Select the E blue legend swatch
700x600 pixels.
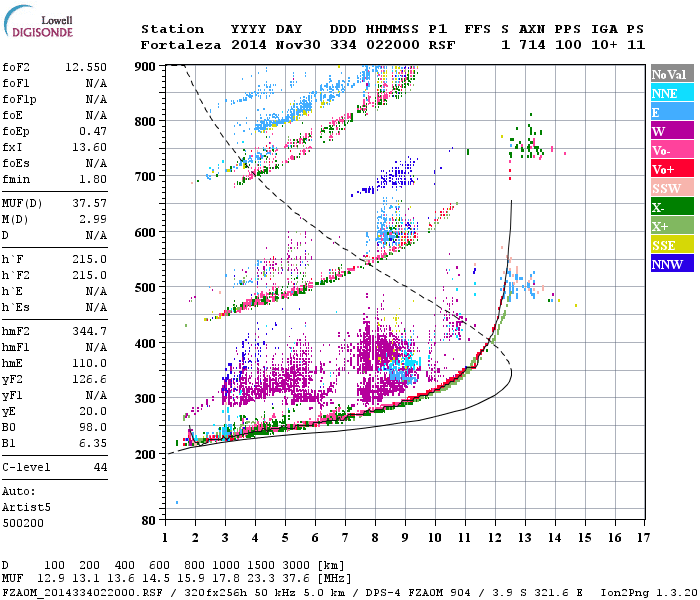[x=672, y=112]
